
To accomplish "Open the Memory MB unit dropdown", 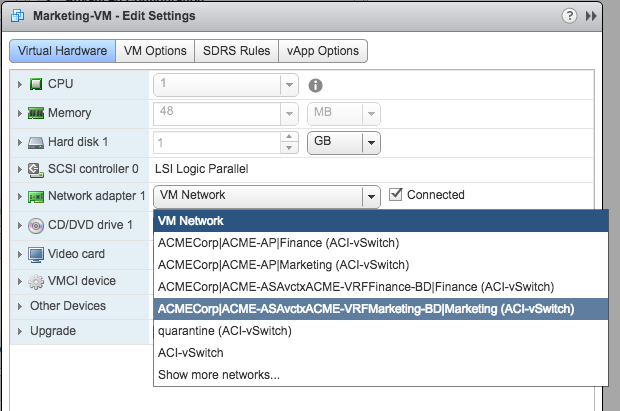I will click(371, 114).
